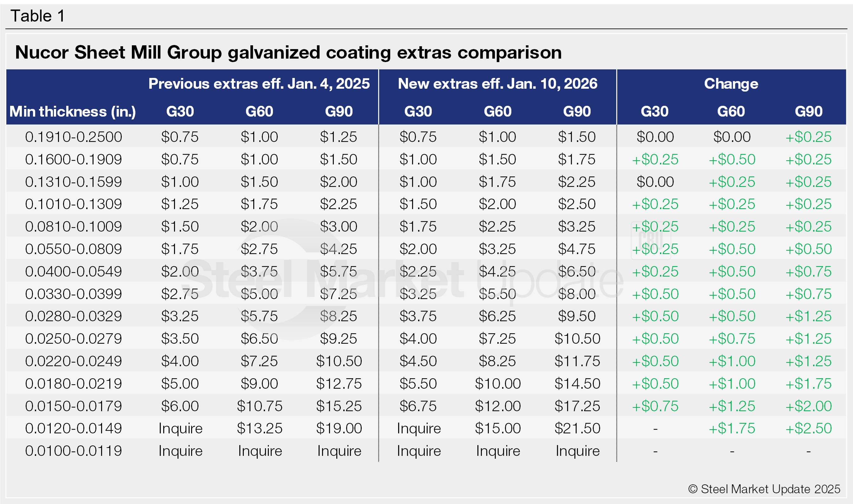853x504 pixels.
Task: Click the 0.0120-0.0149 thickness row label
Action: point(74,428)
